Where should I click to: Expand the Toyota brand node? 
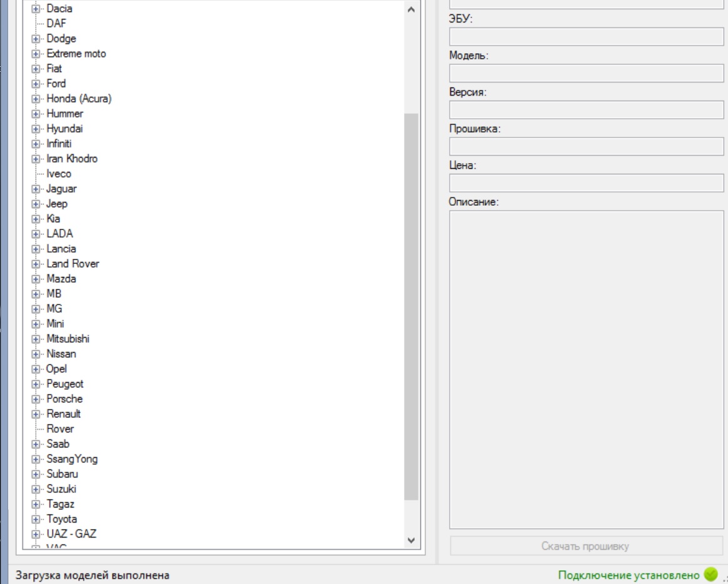click(x=36, y=519)
